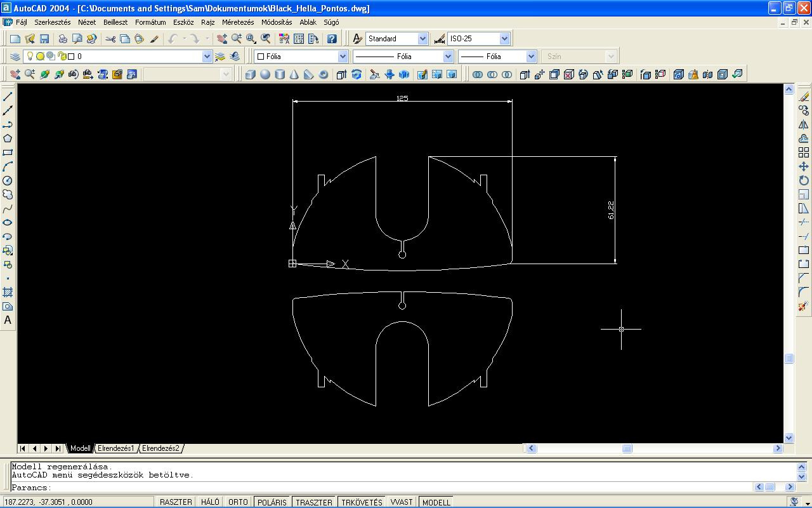Select the Ellipse draw tool
The height and width of the screenshot is (508, 812).
(8, 222)
